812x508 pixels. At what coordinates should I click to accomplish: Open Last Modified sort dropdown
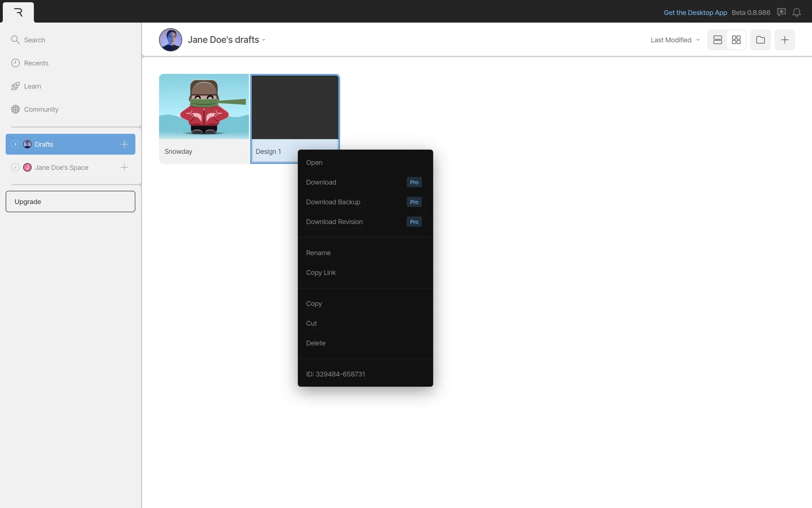675,40
